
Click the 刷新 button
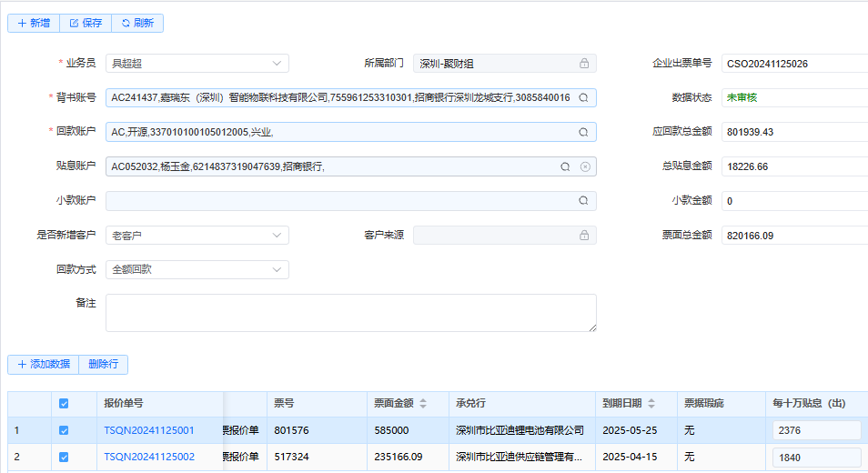click(x=137, y=23)
